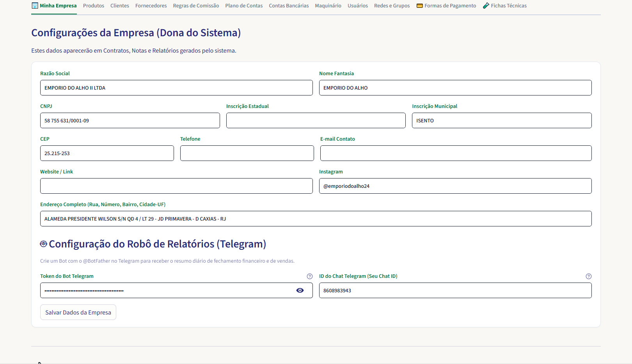Click the Endereço Completo field
This screenshot has width=632, height=364.
(x=316, y=219)
